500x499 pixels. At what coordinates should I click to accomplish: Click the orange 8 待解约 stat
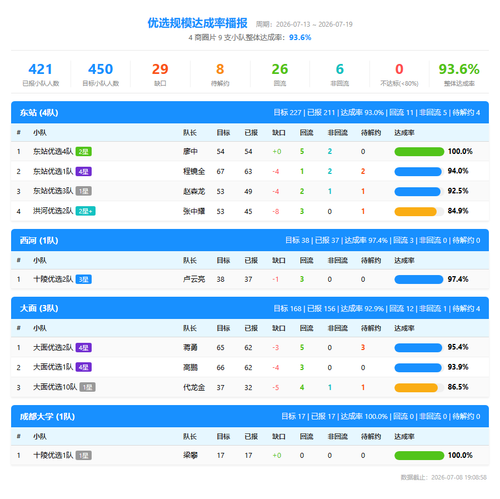(220, 74)
